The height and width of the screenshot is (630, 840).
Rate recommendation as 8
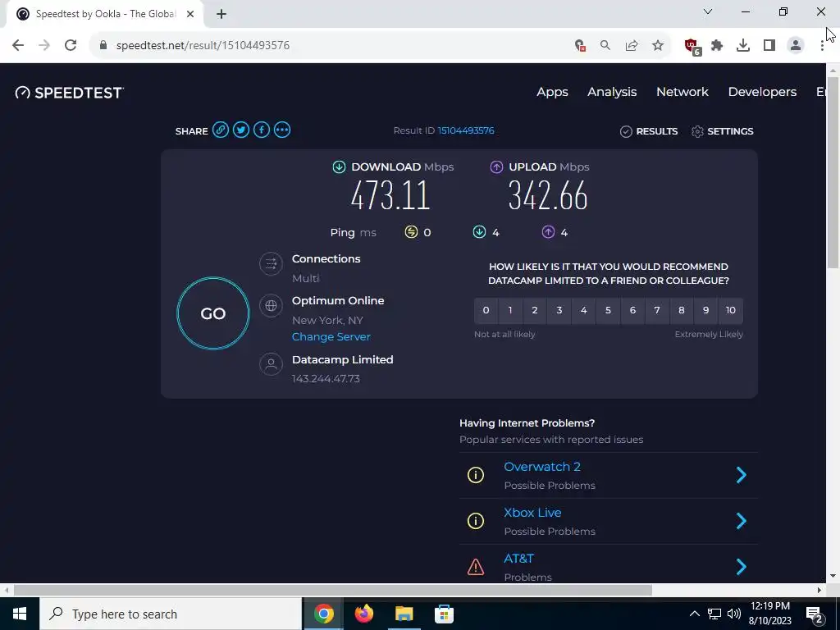click(682, 310)
